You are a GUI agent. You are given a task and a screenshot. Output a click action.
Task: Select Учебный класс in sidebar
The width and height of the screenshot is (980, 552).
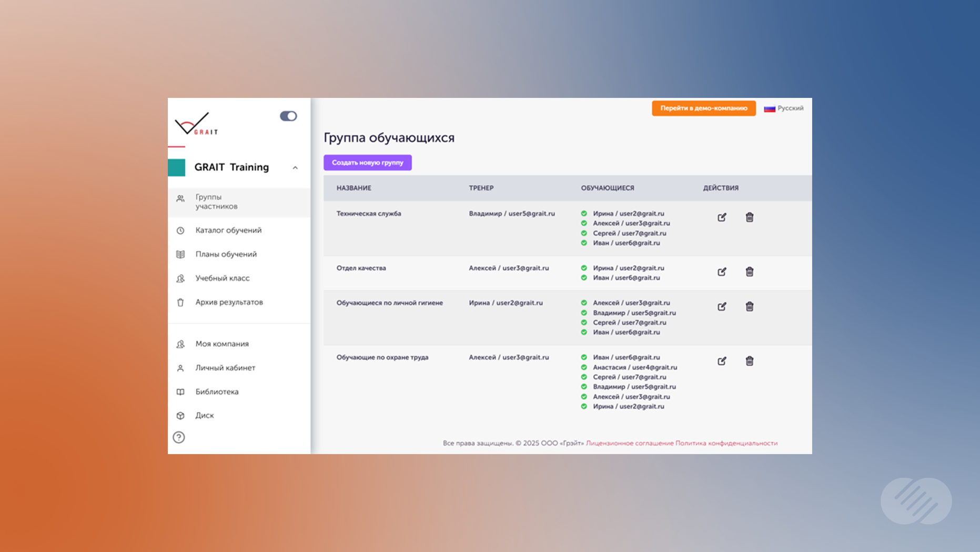click(x=222, y=278)
